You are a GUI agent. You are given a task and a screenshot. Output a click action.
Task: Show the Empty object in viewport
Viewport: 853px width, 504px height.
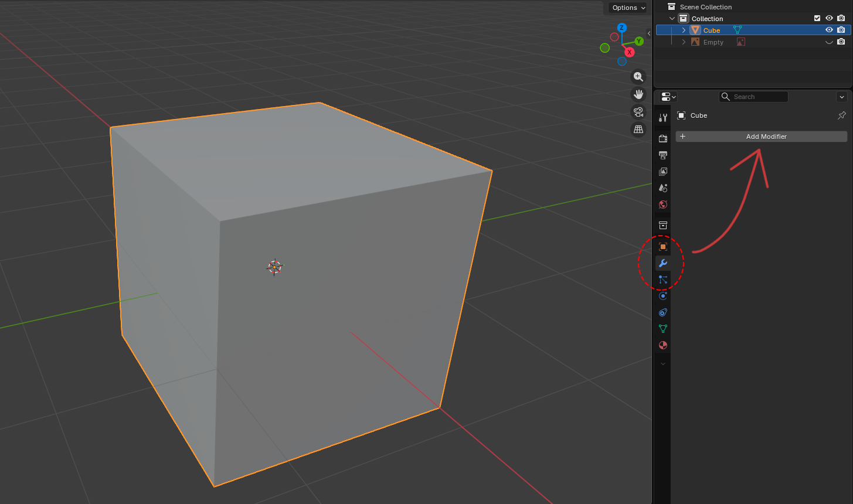tap(829, 42)
